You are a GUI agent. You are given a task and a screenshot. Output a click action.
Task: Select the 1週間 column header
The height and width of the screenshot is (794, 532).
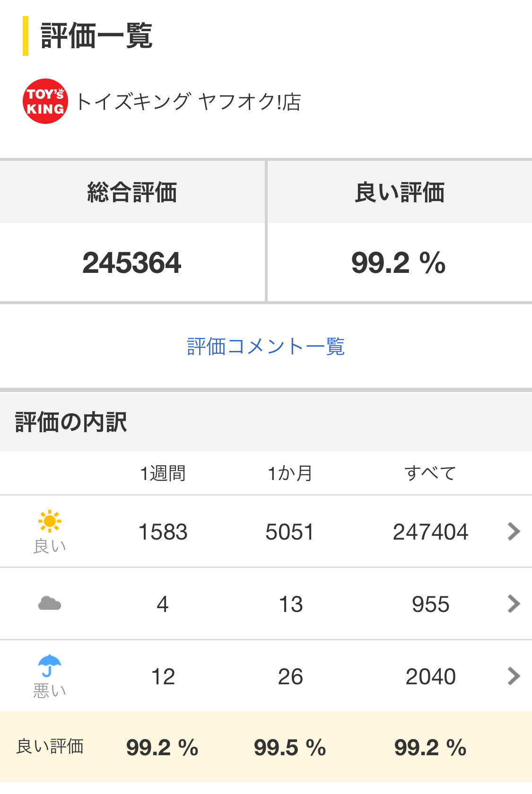click(x=163, y=473)
